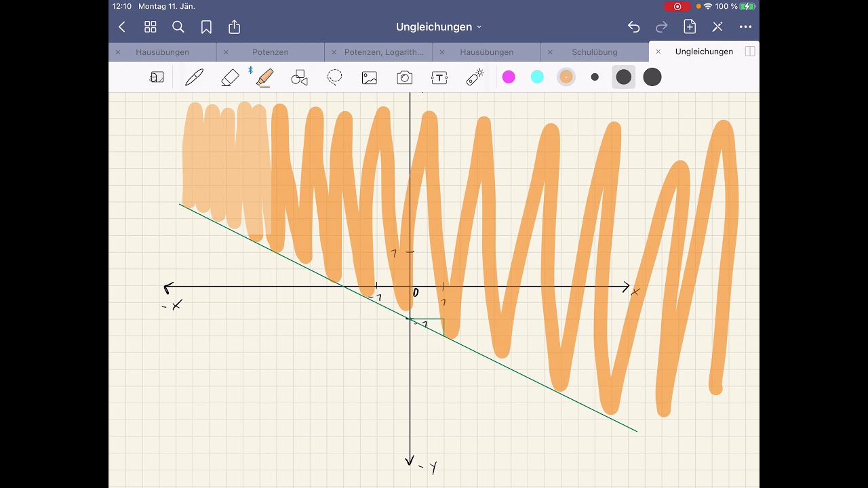Switch to second Hausübungen tab
The image size is (868, 488).
(487, 52)
